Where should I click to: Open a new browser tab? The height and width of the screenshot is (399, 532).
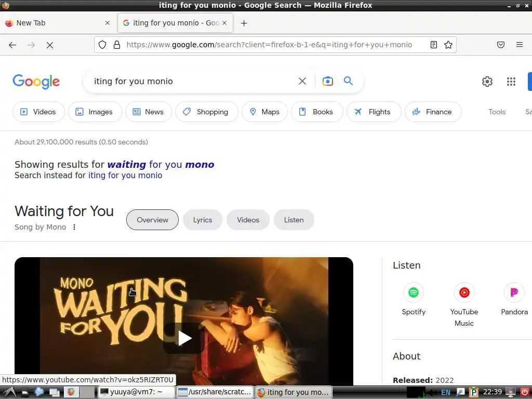tap(244, 23)
